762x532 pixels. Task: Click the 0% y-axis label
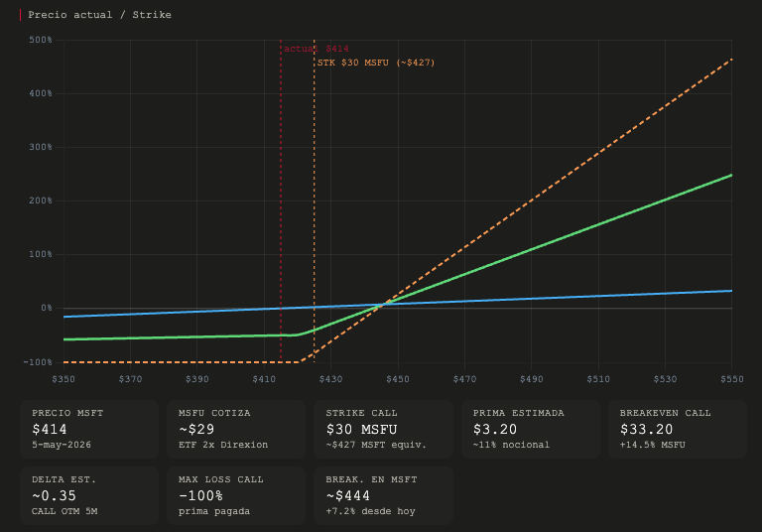[47, 308]
